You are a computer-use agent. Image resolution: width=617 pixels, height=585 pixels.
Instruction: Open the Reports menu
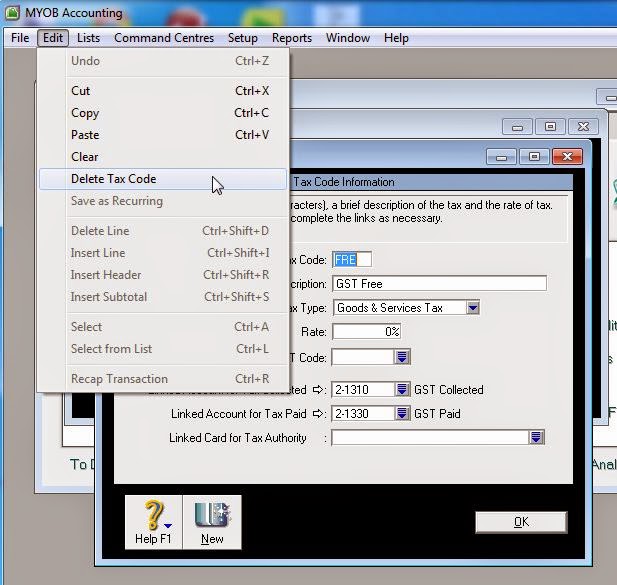292,38
